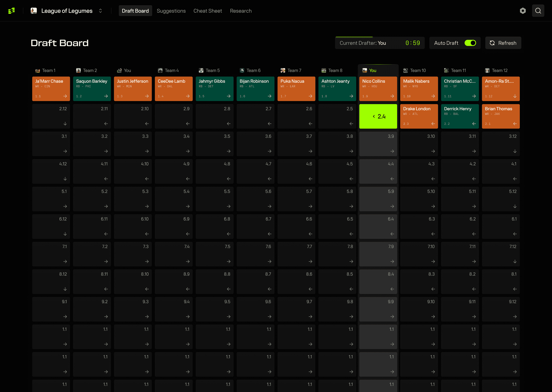Click the Refresh button
This screenshot has width=552, height=392.
pyautogui.click(x=503, y=43)
